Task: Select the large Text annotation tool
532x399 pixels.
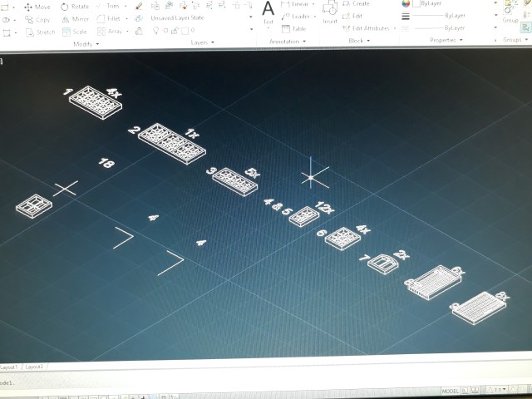Action: 268,12
